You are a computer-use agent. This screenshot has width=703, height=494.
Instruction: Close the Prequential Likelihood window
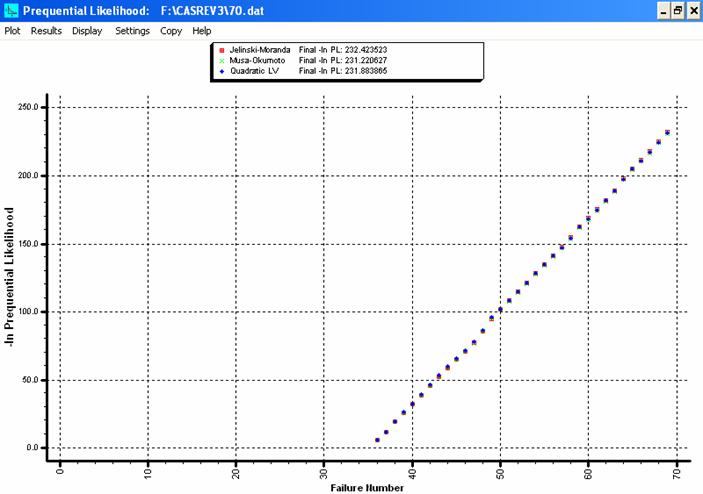tap(693, 10)
